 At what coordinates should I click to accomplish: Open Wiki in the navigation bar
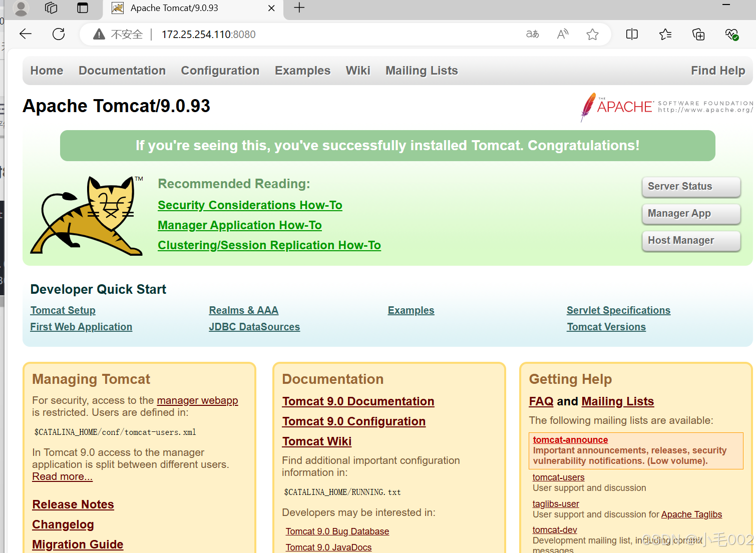tap(358, 71)
